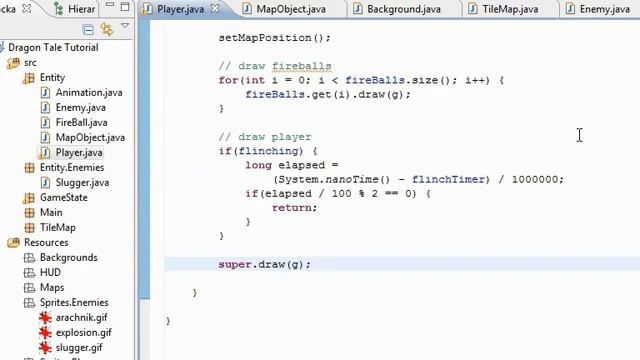Click the '// draw player' comment
This screenshot has height=360, width=640.
pos(264,137)
